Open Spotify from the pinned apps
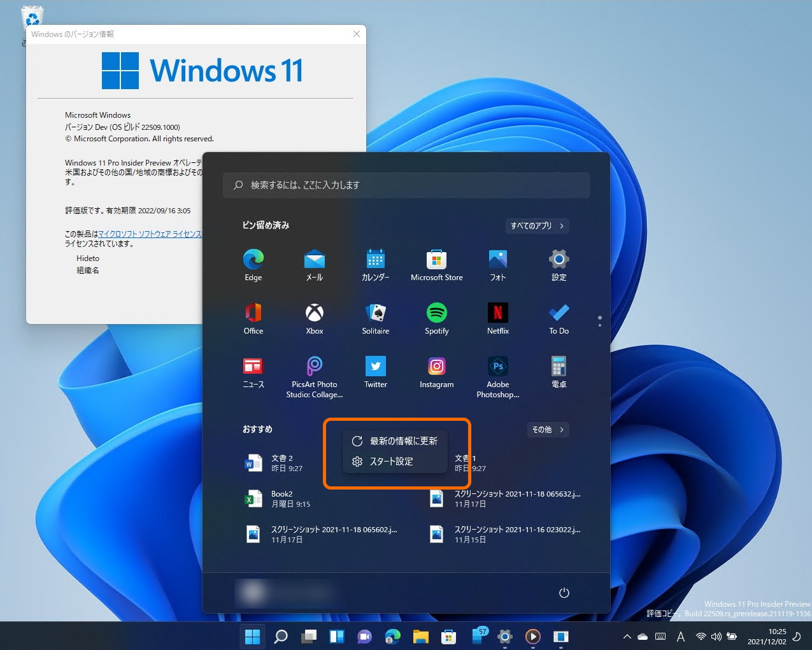This screenshot has height=650, width=812. pos(436,313)
